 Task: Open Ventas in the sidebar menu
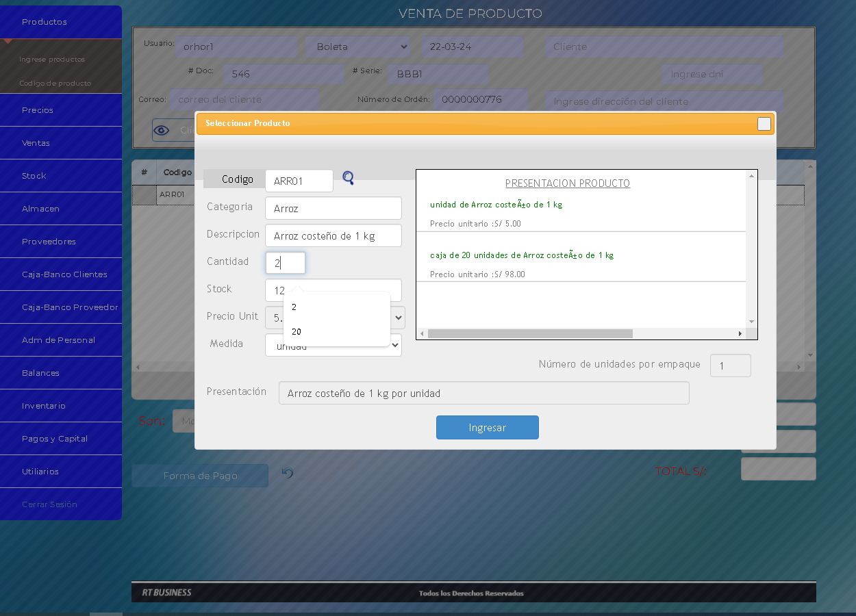tap(36, 143)
